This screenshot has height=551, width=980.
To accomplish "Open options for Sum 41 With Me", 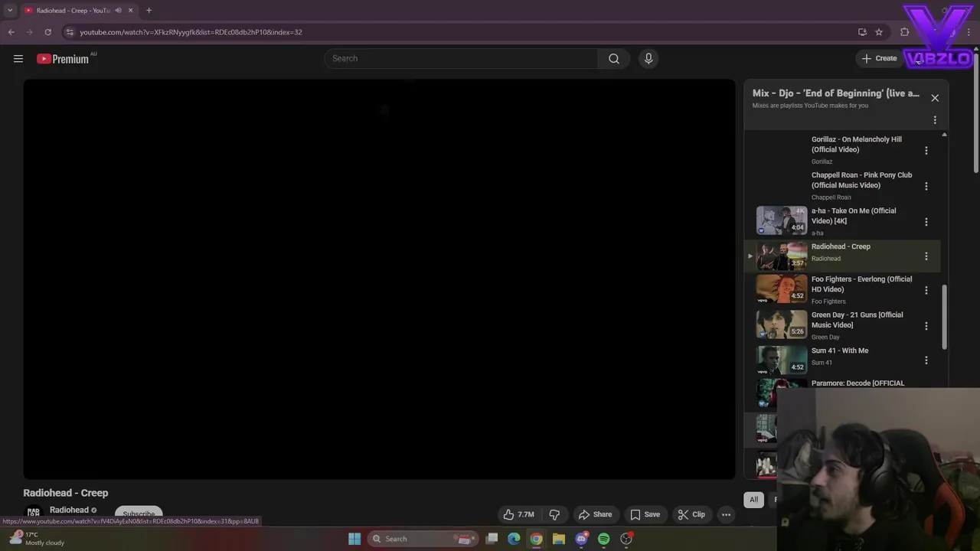I will tap(926, 360).
